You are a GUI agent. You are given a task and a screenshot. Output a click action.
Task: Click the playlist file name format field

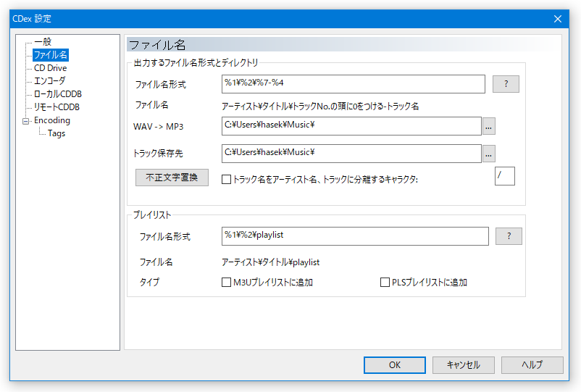pyautogui.click(x=355, y=236)
